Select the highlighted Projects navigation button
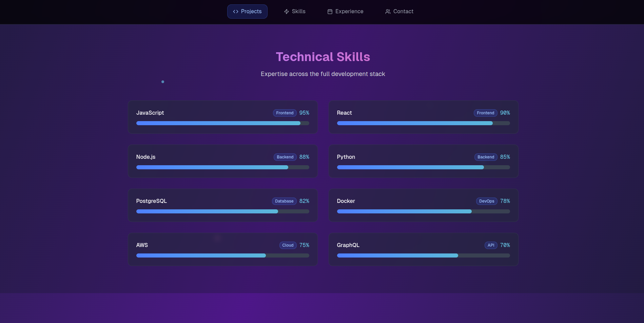 coord(247,11)
